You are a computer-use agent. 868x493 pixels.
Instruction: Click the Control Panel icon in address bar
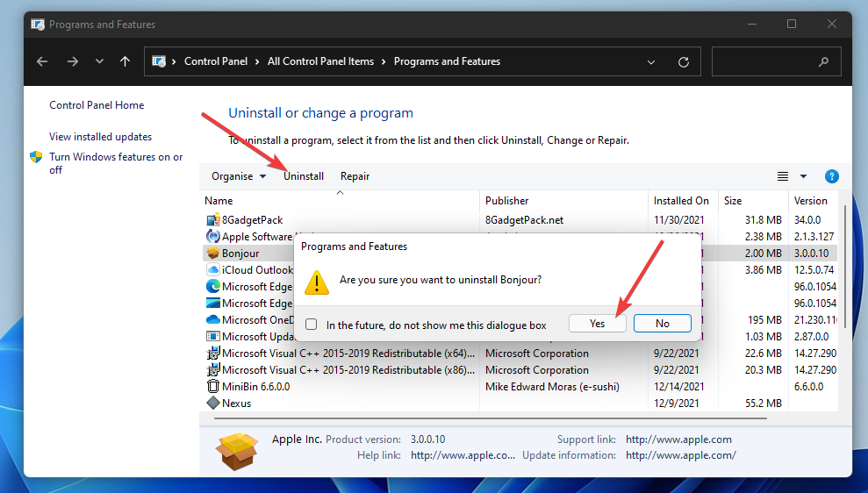(x=159, y=61)
